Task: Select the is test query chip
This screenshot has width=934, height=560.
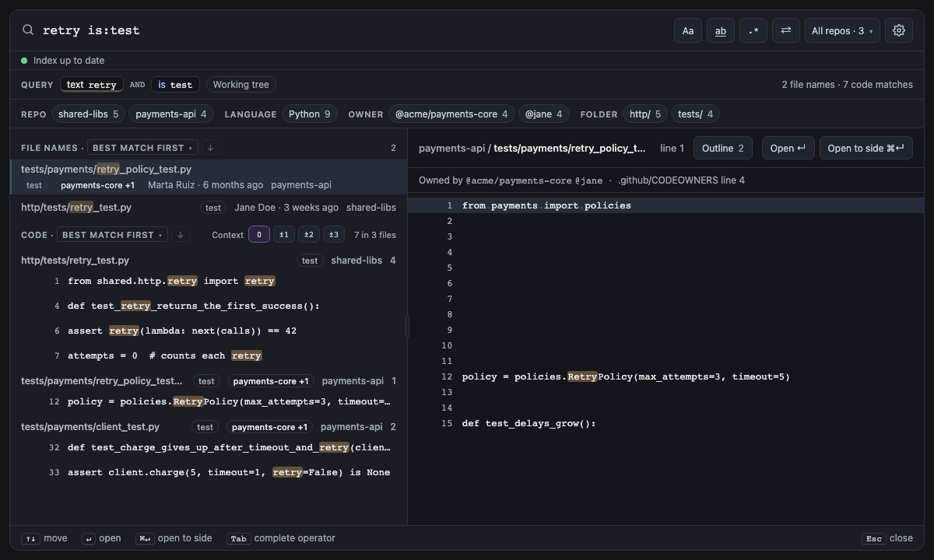Action: (175, 85)
